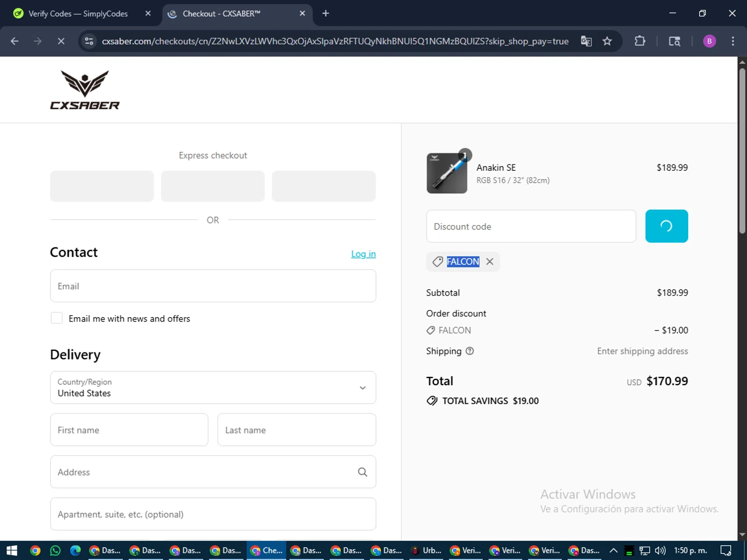The height and width of the screenshot is (560, 747).
Task: Click the taskbar clock 1:50 p. m.
Action: (x=690, y=550)
